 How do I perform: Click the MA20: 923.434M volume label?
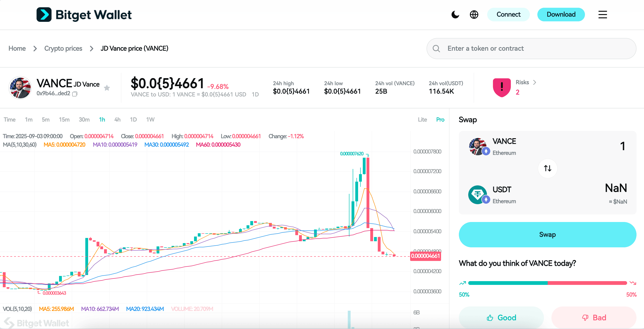[145, 309]
